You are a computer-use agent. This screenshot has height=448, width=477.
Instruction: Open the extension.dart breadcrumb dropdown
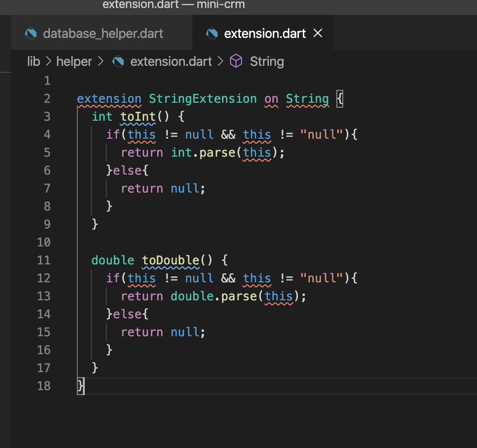[171, 61]
